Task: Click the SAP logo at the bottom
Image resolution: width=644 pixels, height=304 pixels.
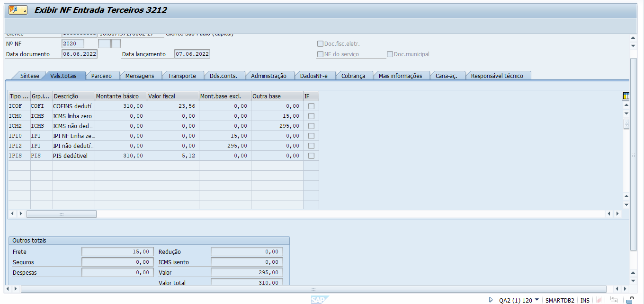Action: tap(320, 300)
